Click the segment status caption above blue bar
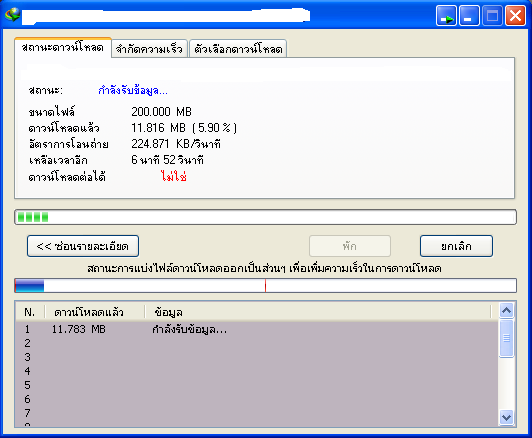 point(264,268)
